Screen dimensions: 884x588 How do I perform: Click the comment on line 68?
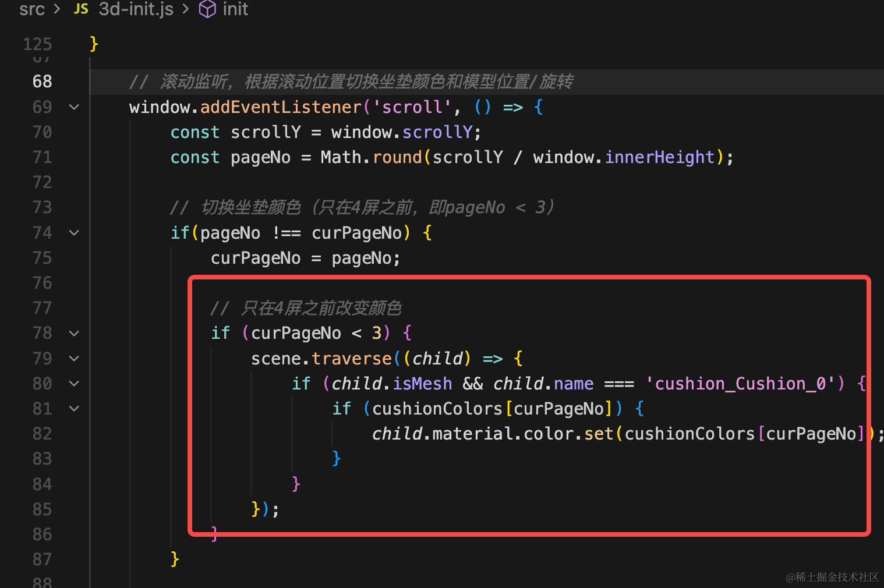pyautogui.click(x=351, y=82)
